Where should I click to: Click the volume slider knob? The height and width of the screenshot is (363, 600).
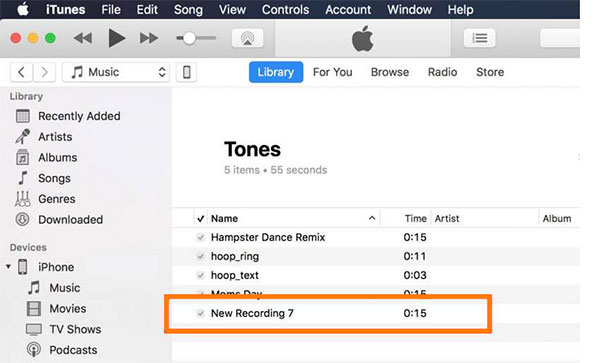[189, 38]
